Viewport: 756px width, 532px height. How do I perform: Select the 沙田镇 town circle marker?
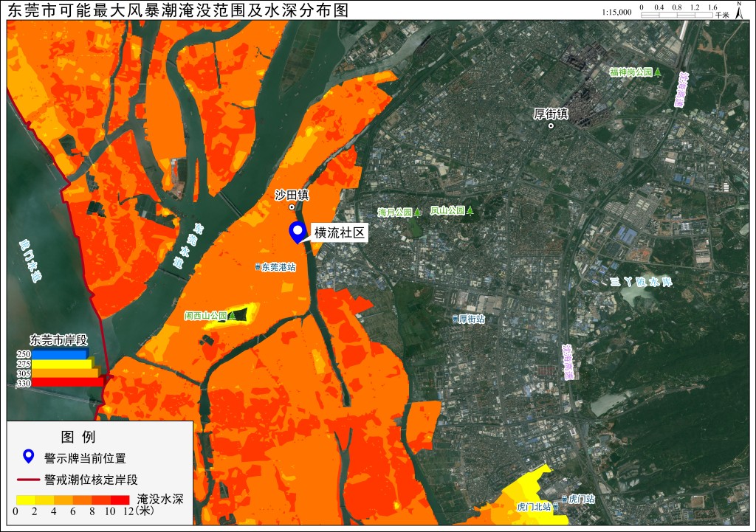pos(292,207)
